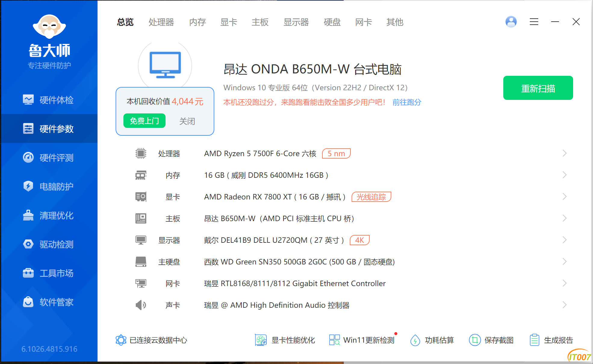Click the green 重新扫描 button

pyautogui.click(x=538, y=88)
